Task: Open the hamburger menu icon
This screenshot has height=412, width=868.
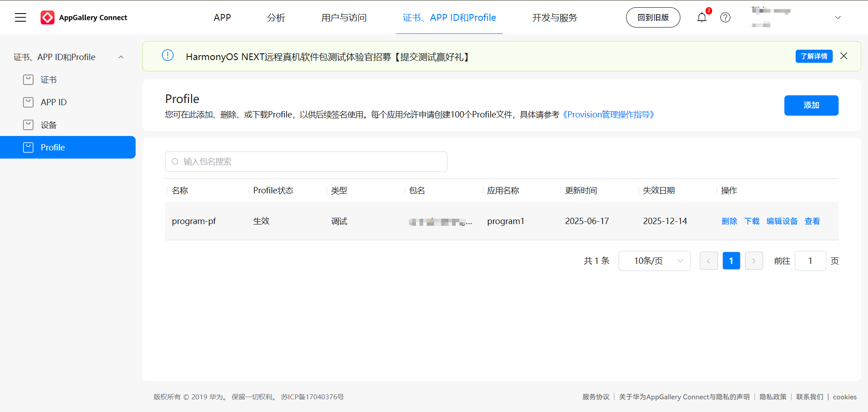Action: [x=20, y=18]
